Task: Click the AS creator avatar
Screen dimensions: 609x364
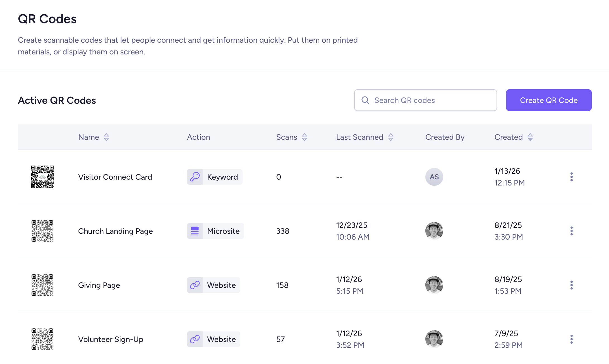Action: click(x=434, y=177)
